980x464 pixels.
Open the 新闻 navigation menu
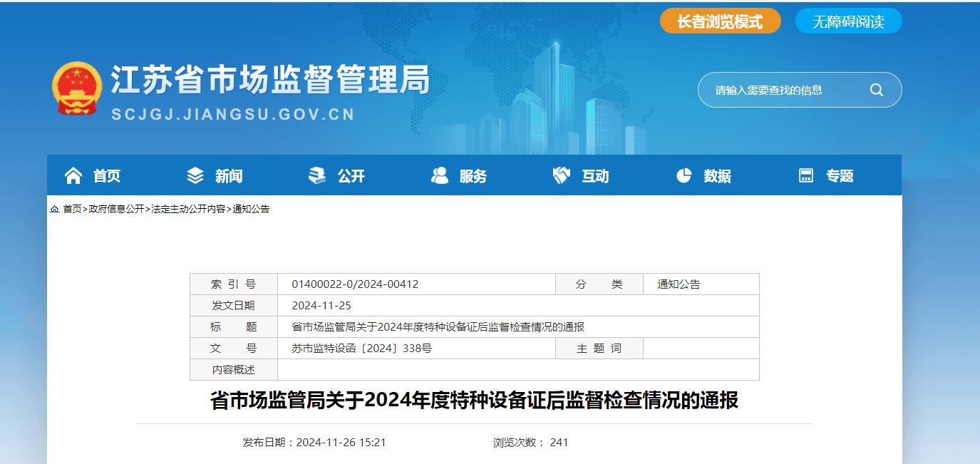click(229, 176)
